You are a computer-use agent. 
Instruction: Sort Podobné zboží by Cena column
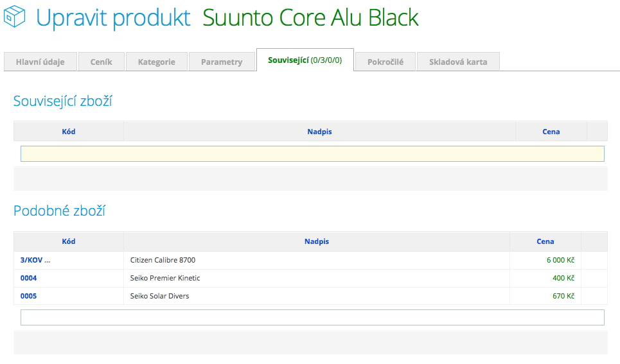click(545, 241)
